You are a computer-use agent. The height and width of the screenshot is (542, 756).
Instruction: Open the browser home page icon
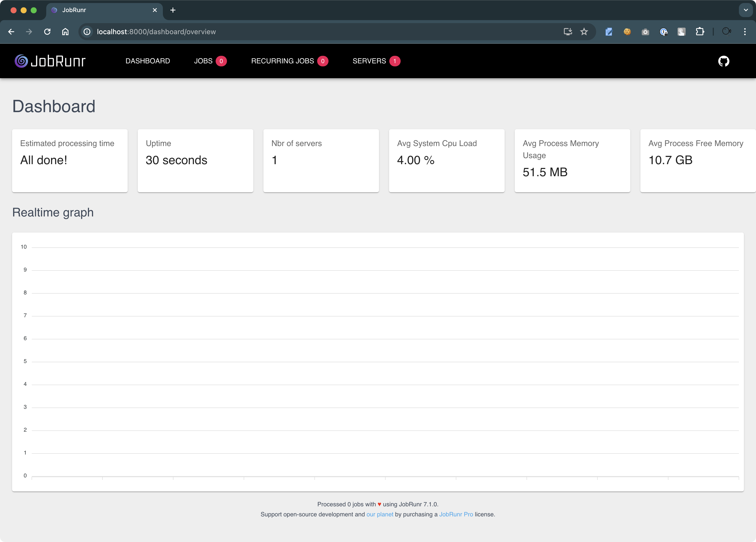coord(65,32)
